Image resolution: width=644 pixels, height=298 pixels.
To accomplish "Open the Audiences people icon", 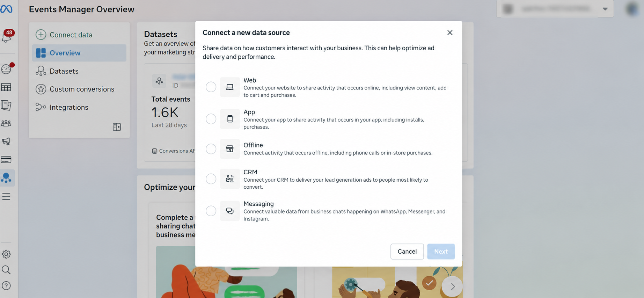I will 6,123.
